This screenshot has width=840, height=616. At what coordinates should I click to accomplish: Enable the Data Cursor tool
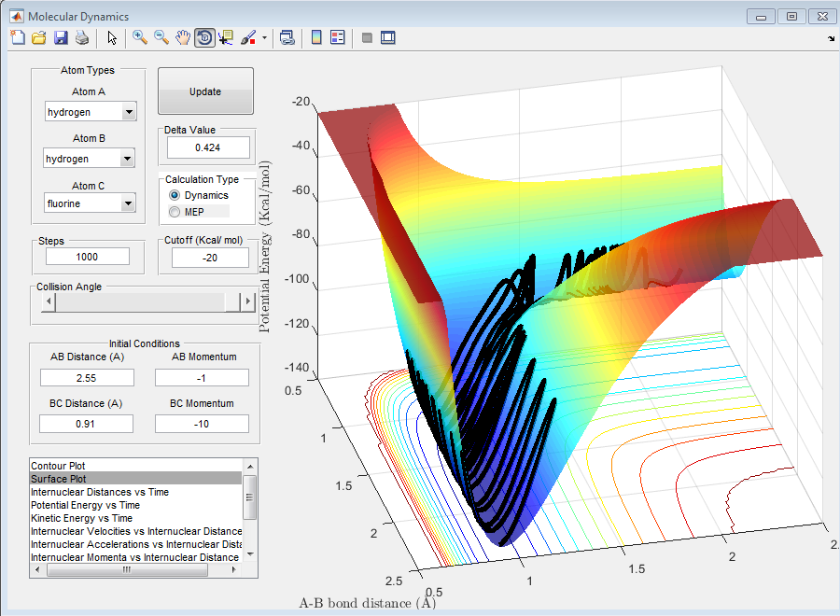[x=227, y=38]
